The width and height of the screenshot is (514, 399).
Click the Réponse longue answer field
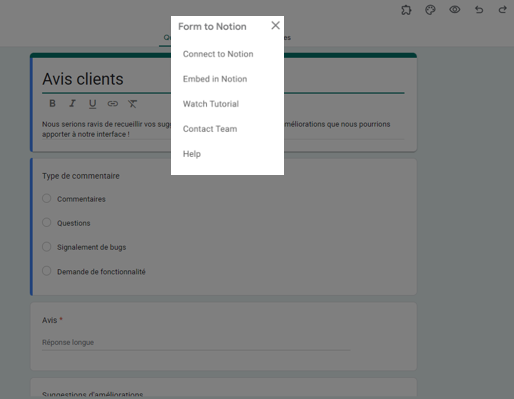[x=196, y=343]
